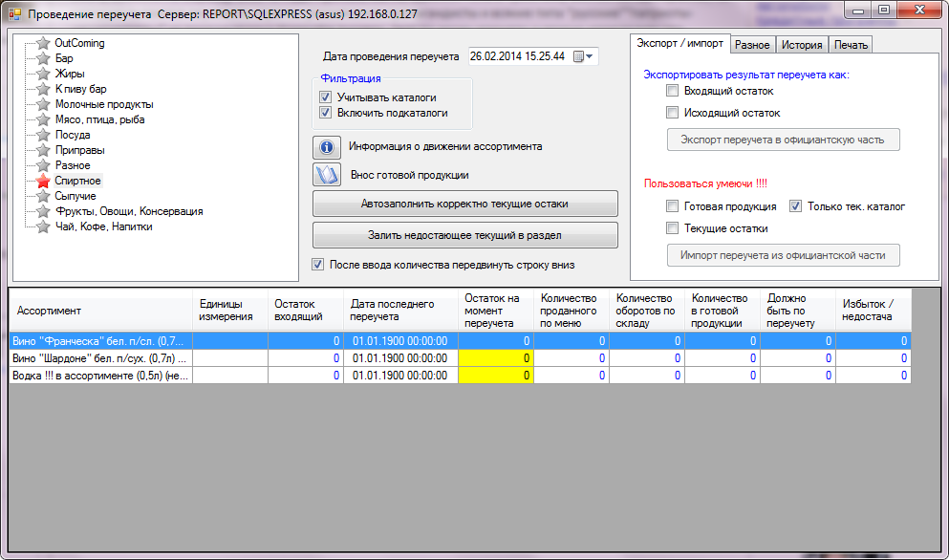The width and height of the screenshot is (949, 560).
Task: Open the Печать tab
Action: pyautogui.click(x=851, y=45)
